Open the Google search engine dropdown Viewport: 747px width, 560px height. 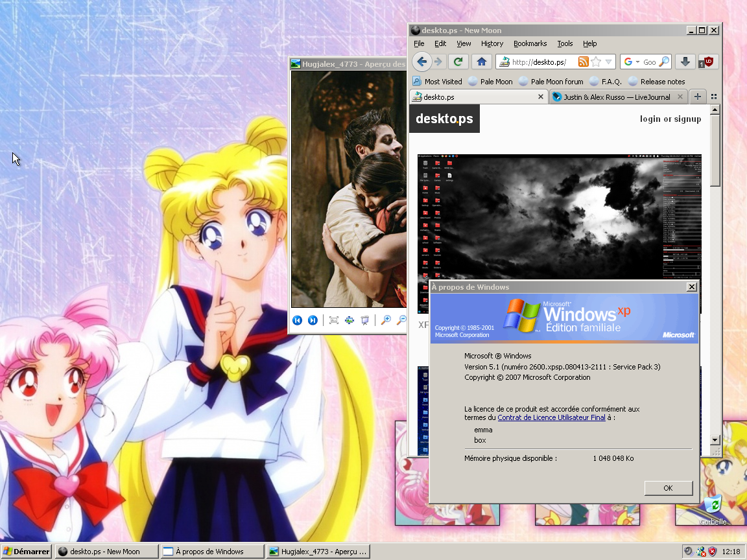point(632,62)
